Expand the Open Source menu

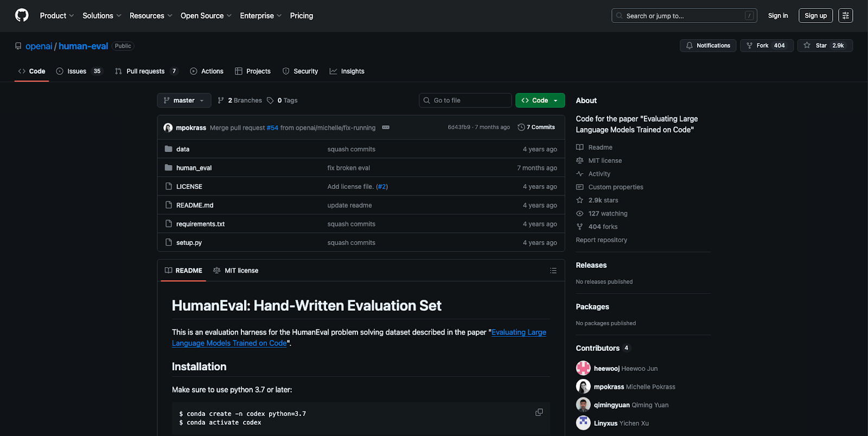coord(206,16)
